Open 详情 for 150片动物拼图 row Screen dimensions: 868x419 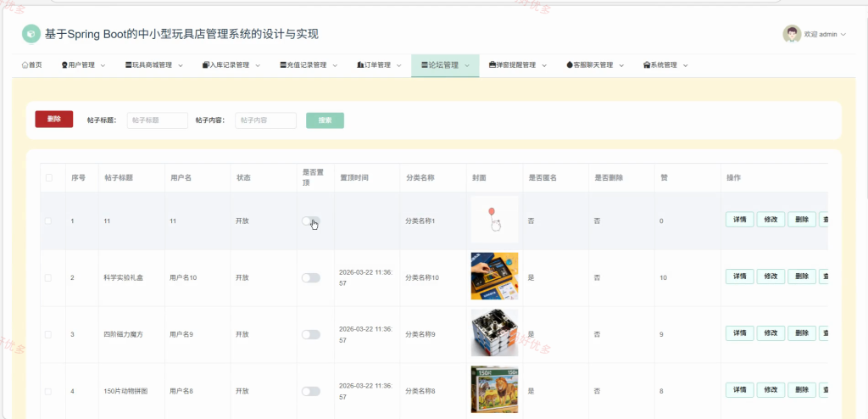(739, 390)
